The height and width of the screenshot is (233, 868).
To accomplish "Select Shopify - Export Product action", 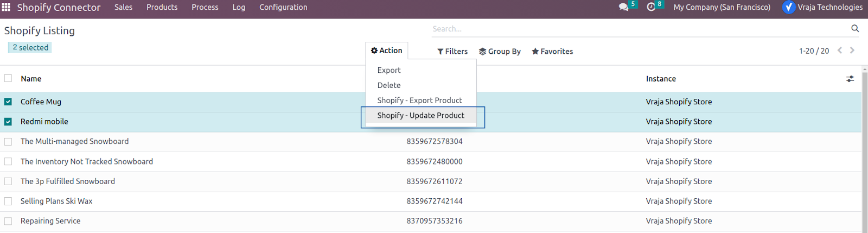I will [421, 100].
